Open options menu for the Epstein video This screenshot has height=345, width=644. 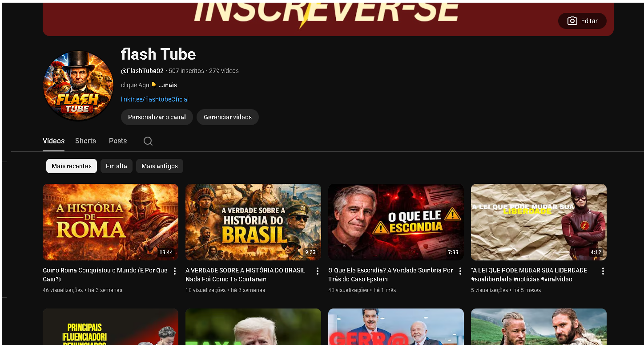point(460,271)
